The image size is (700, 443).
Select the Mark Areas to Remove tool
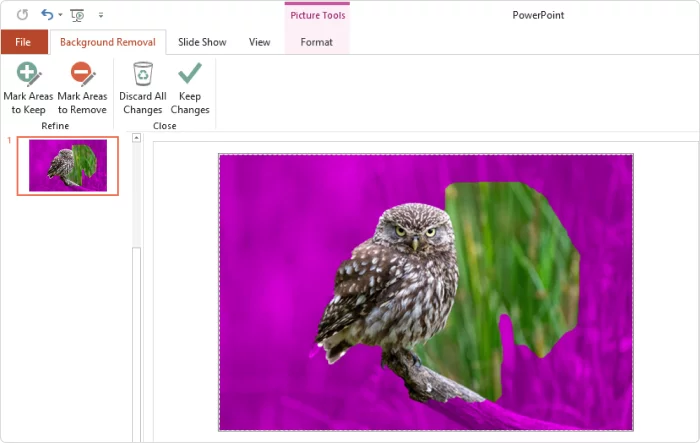click(82, 88)
